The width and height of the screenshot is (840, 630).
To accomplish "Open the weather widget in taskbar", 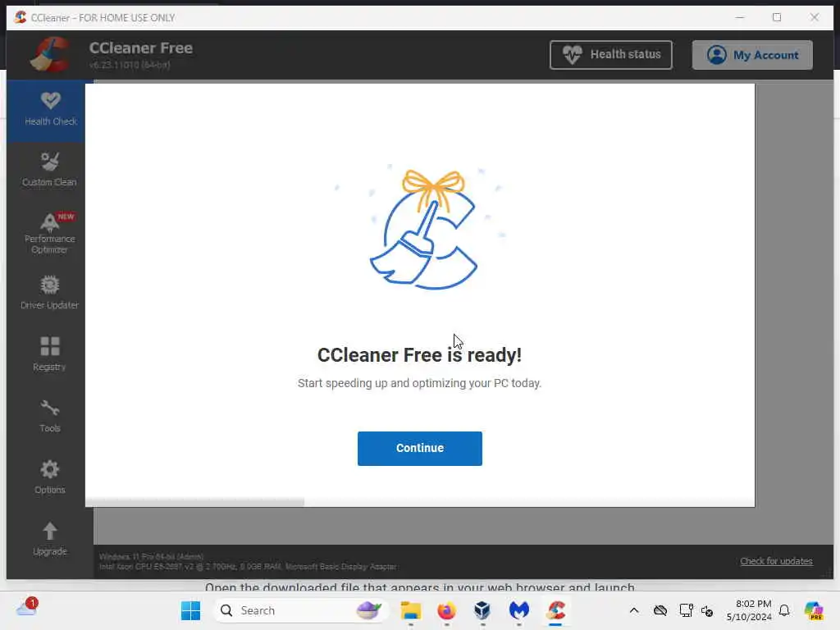I will pos(27,609).
